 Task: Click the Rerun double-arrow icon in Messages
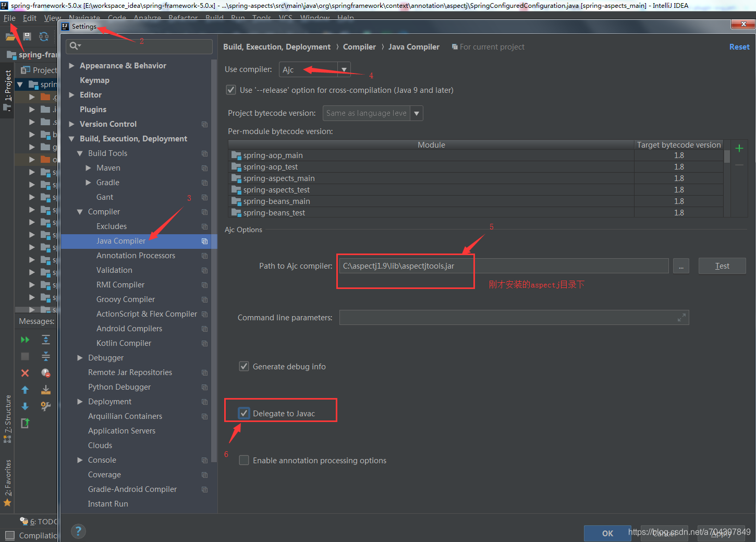(x=25, y=340)
